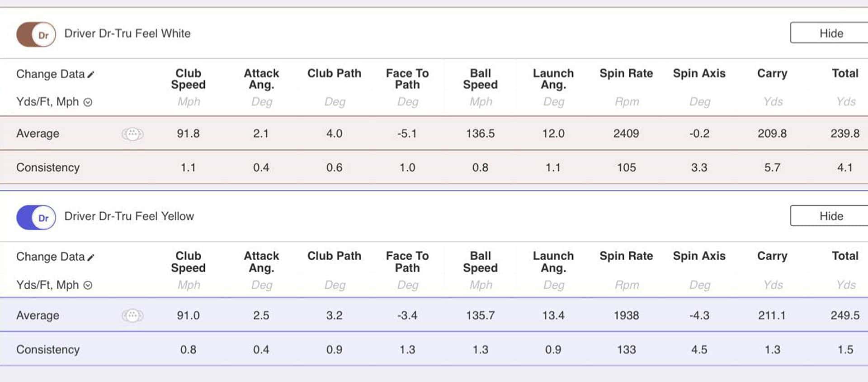This screenshot has width=868, height=382.
Task: Select Spin Rate column header in White table
Action: point(626,73)
